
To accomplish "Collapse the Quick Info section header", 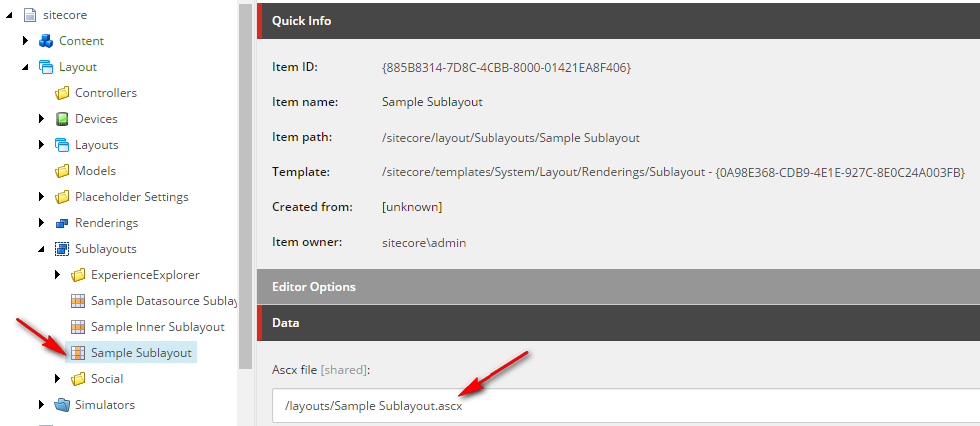I will pyautogui.click(x=618, y=21).
